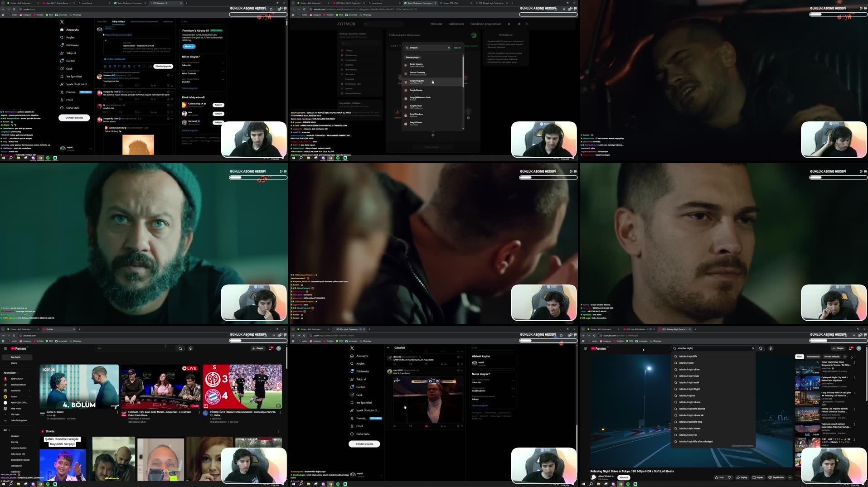
Task: Open Keşfet in the X home feed sidebar
Action: 68,38
